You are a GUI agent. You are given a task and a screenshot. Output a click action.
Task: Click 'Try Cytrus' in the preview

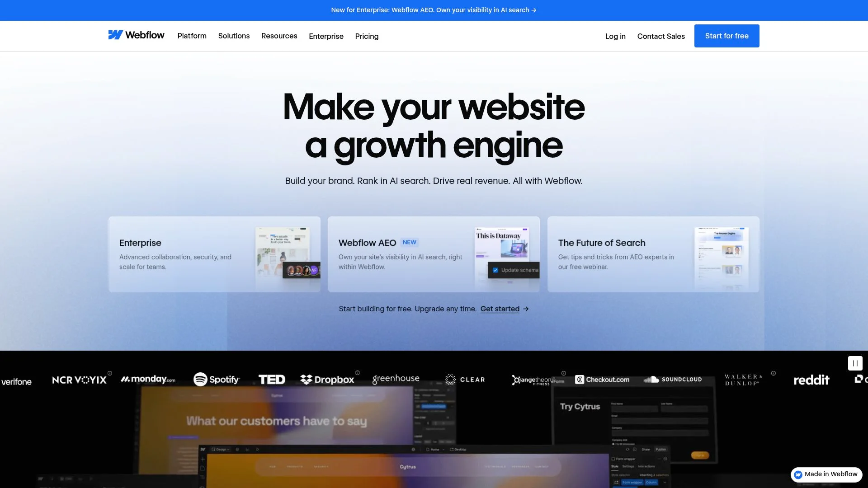click(x=580, y=407)
